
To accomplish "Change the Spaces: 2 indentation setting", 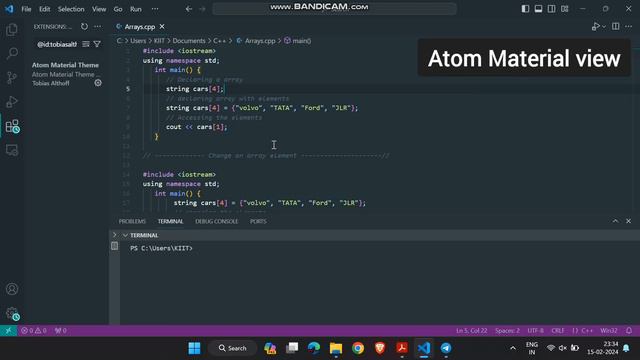I will (x=507, y=331).
